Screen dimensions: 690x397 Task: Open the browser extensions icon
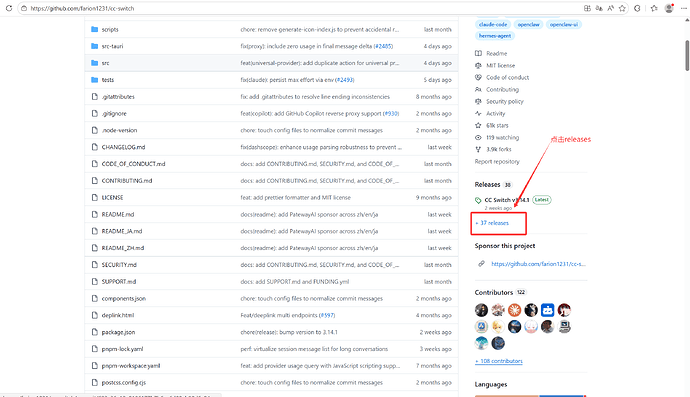pos(637,8)
